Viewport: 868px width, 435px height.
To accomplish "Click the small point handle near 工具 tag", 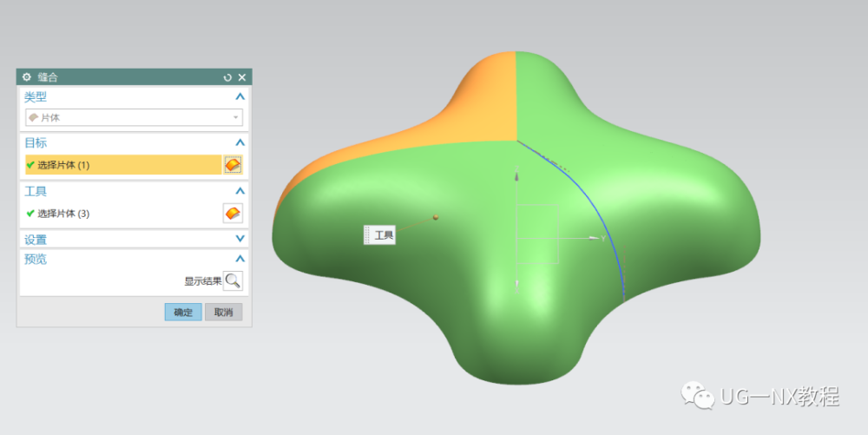I will (437, 217).
